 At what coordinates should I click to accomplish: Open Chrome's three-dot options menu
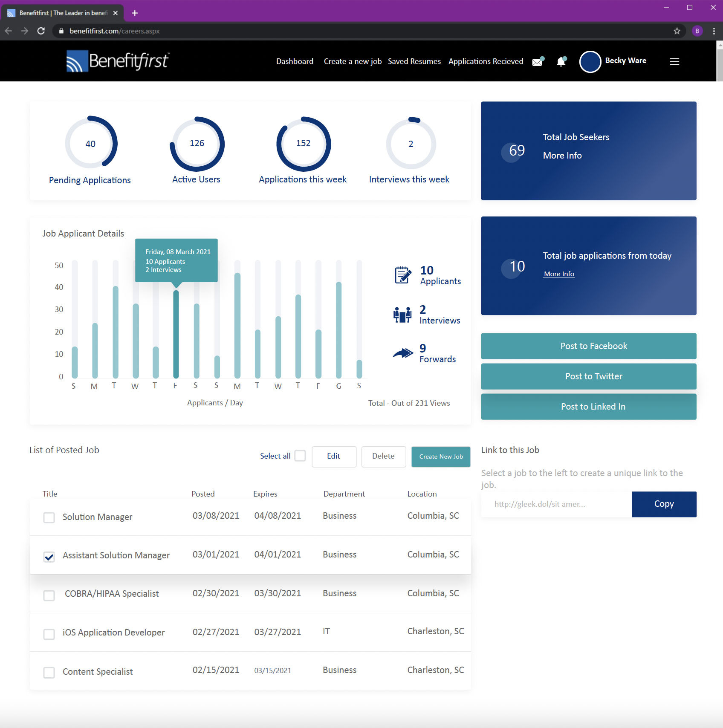714,31
